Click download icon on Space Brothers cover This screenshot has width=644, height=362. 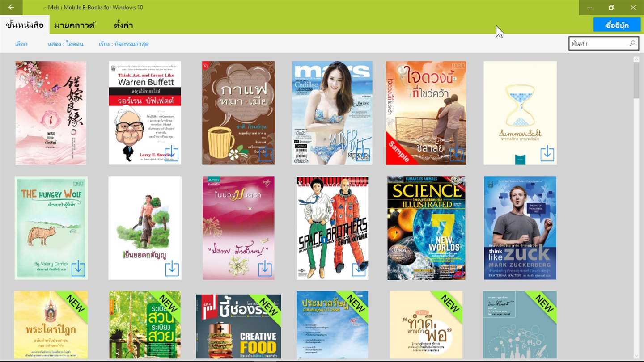[x=359, y=269]
